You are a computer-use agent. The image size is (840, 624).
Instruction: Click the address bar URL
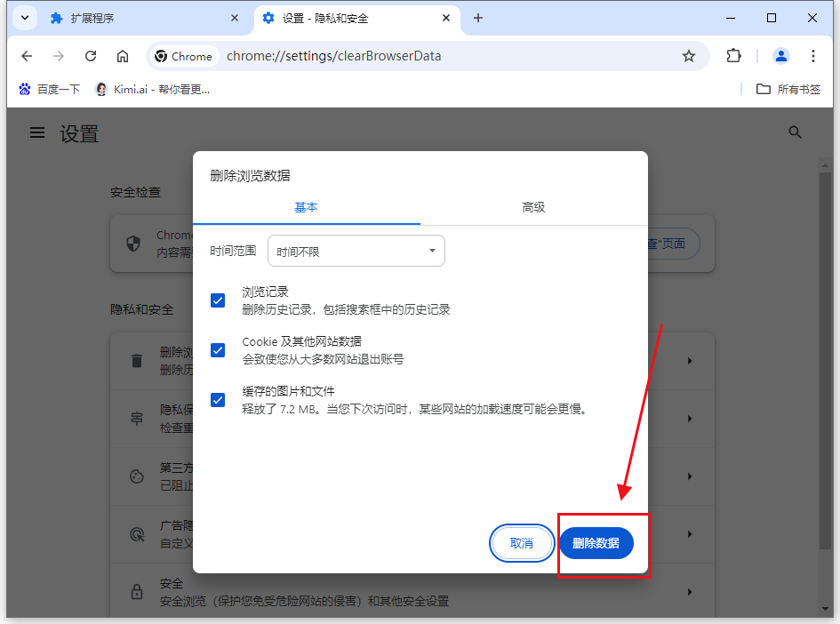pyautogui.click(x=333, y=56)
